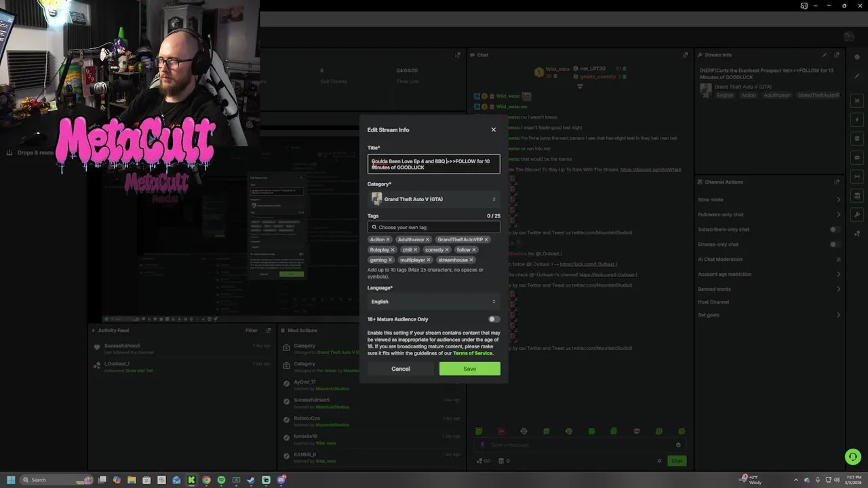The height and width of the screenshot is (488, 868).
Task: Click the note icon in right sidebar
Action: 857,139
